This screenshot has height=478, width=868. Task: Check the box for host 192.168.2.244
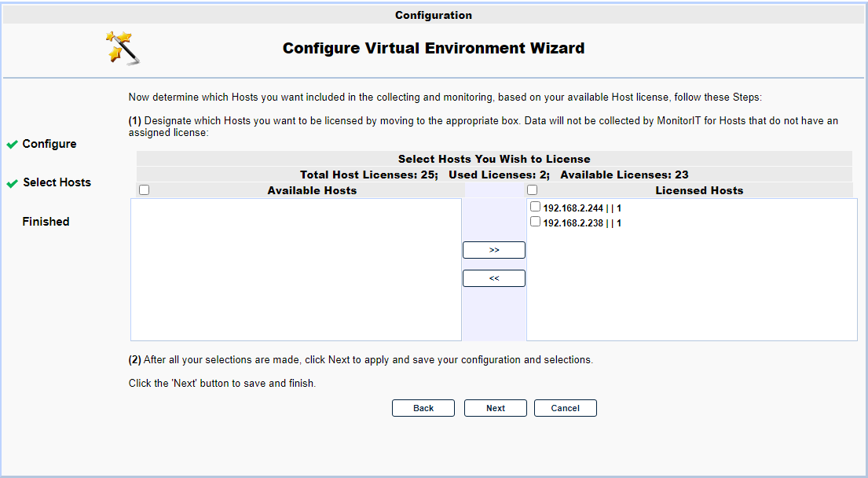tap(535, 208)
